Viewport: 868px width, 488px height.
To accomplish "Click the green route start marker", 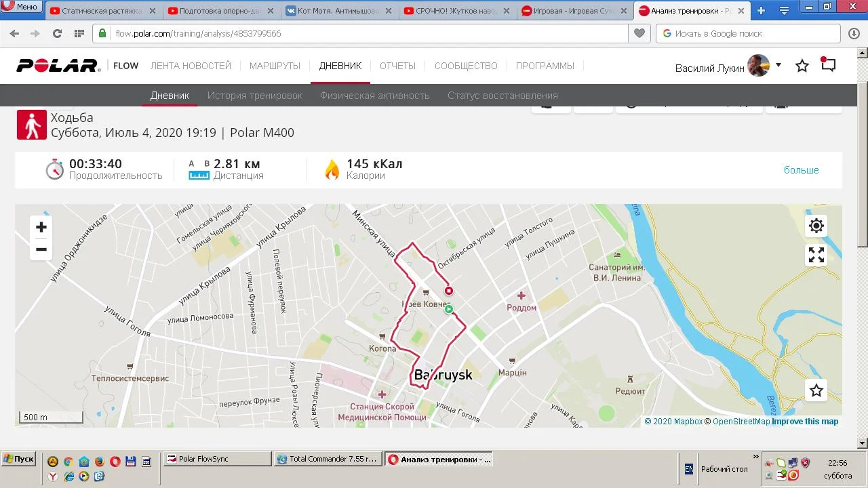I will click(448, 310).
